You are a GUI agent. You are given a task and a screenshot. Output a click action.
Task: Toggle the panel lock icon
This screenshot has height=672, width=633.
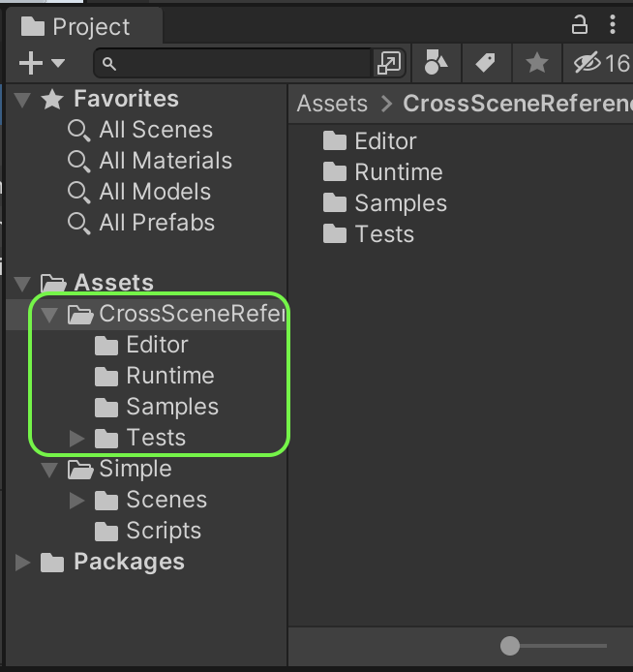[580, 24]
